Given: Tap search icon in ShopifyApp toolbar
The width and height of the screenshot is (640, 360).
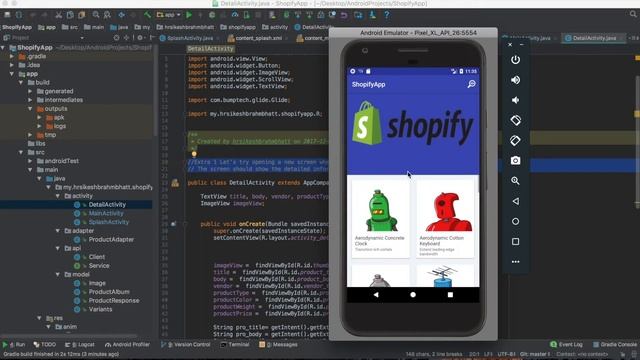Looking at the screenshot, I should coord(471,84).
